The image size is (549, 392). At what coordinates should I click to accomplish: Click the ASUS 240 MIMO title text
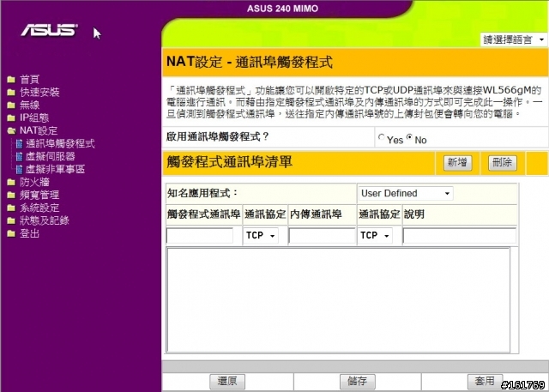coord(282,9)
